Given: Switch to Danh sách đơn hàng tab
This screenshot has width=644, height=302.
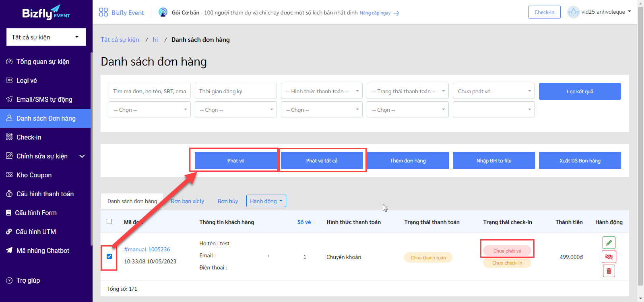Looking at the screenshot, I should pos(132,201).
